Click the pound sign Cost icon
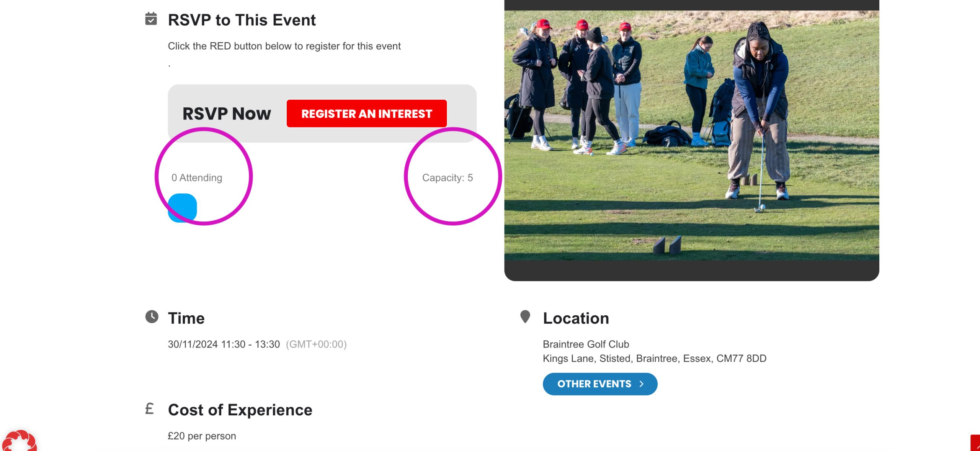The height and width of the screenshot is (451, 980). [149, 408]
